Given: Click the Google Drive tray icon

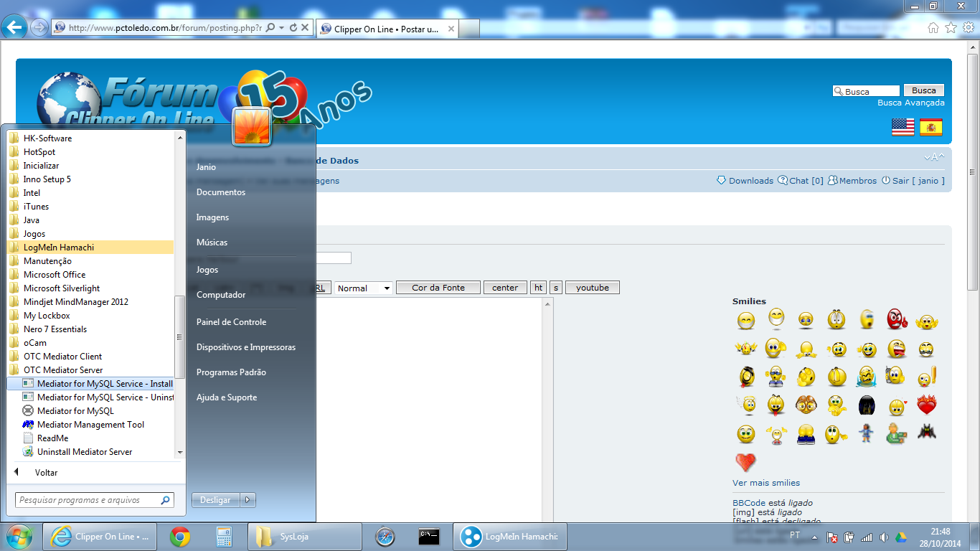Looking at the screenshot, I should [901, 537].
